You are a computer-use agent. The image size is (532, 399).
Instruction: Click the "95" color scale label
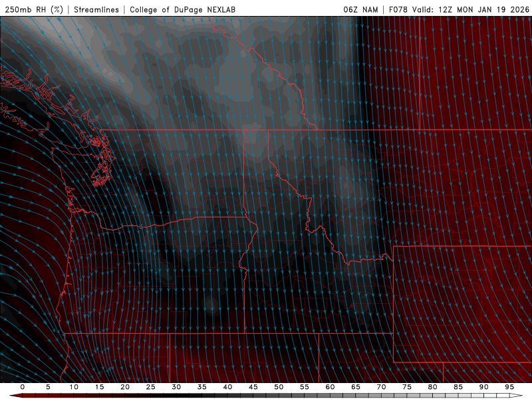509,387
